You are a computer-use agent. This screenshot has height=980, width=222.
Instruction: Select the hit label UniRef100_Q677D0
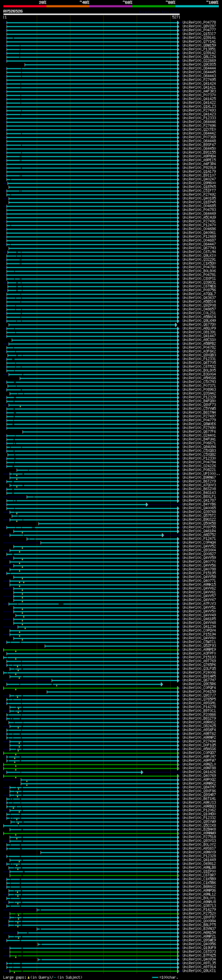coord(199,324)
